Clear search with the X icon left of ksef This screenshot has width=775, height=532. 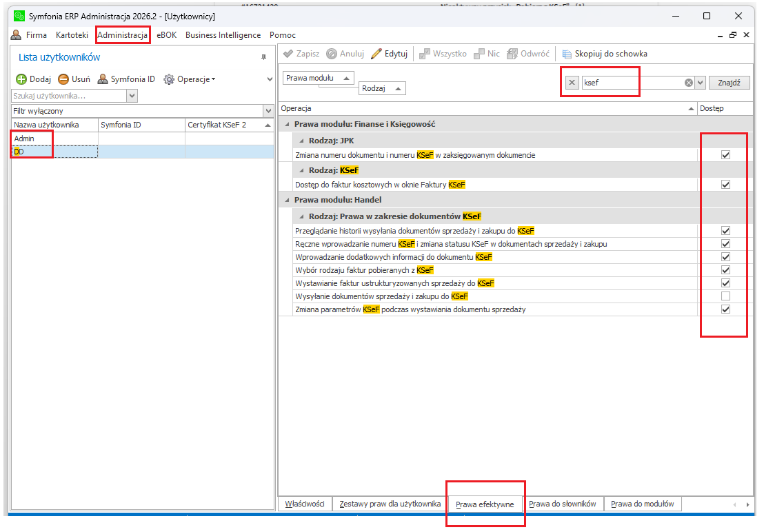pyautogui.click(x=572, y=83)
